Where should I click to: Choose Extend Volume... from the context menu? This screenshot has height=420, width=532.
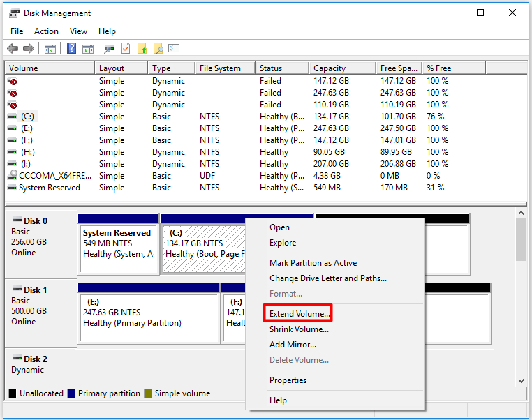[x=300, y=313]
